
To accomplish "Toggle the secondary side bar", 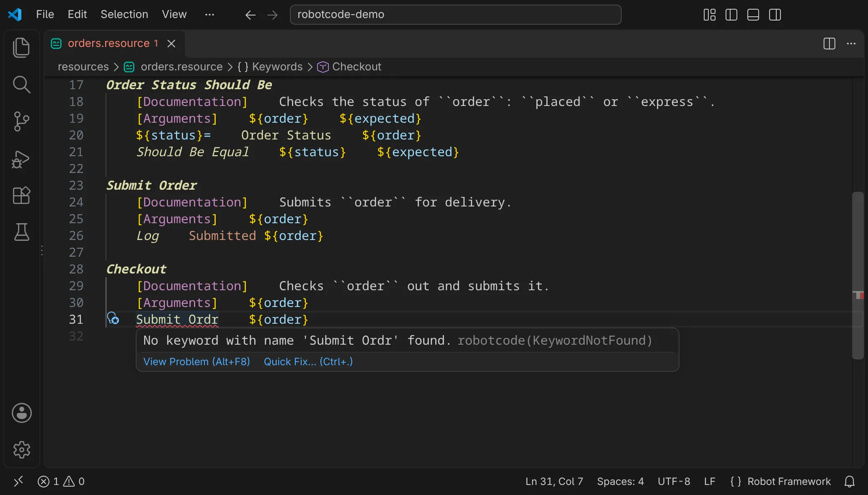I will (x=775, y=15).
